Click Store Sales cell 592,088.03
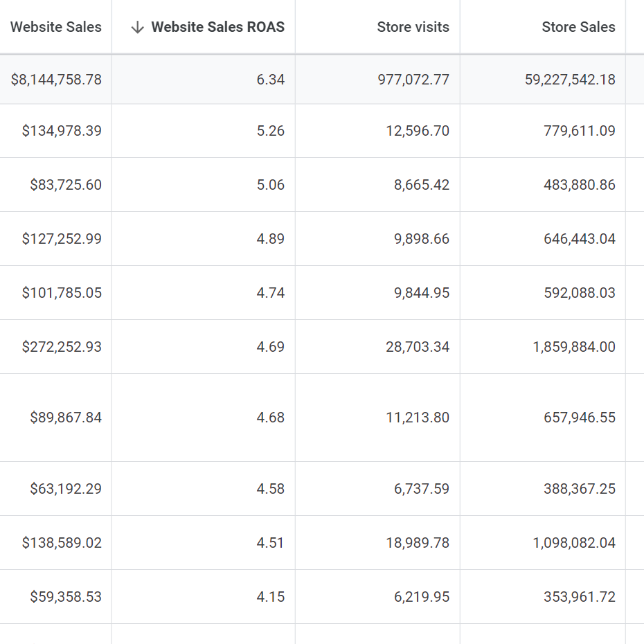The image size is (644, 644). click(x=580, y=293)
